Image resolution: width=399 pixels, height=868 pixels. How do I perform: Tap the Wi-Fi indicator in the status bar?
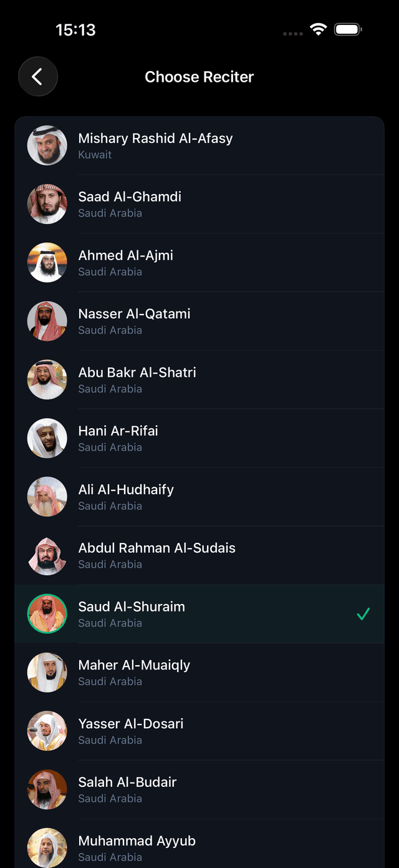(319, 29)
